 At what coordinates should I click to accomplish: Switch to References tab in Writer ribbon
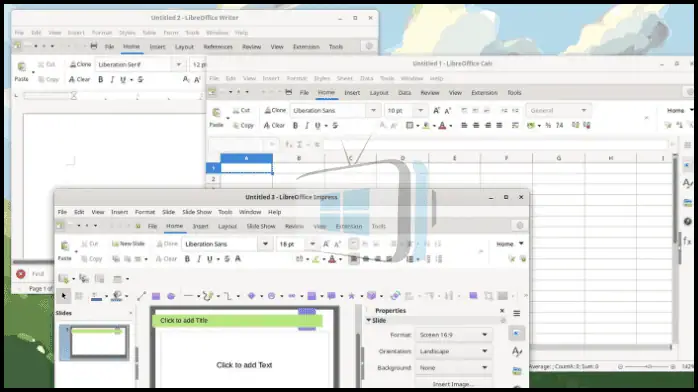point(218,46)
